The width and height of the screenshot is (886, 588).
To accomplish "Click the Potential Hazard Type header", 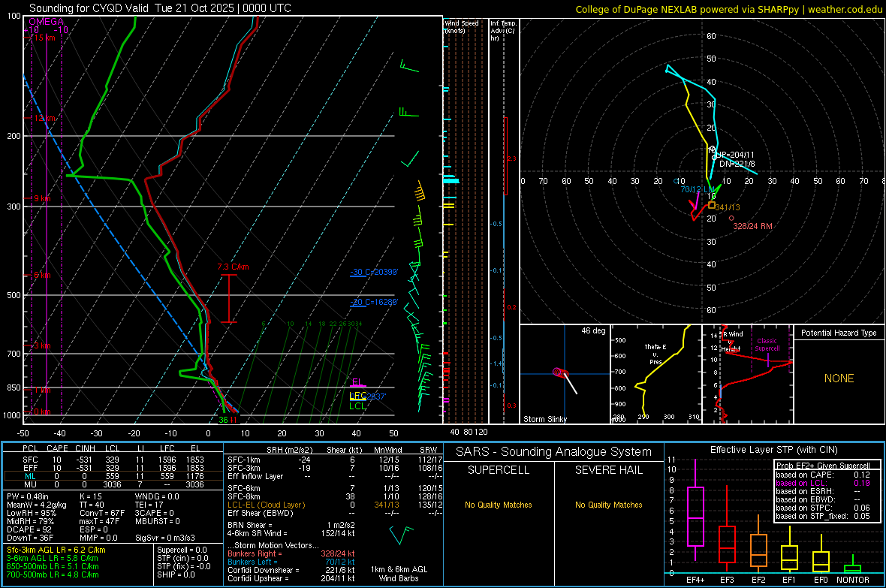I will tap(839, 333).
